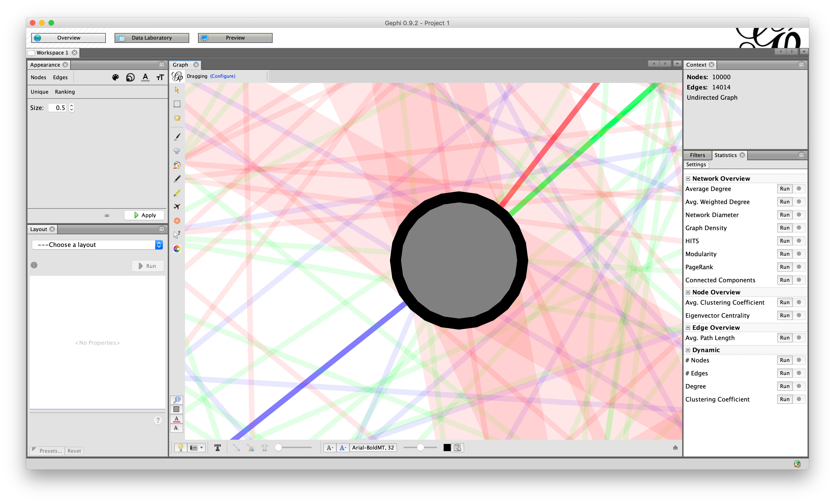Open the Data Laboratory view
Image resolution: width=835 pixels, height=504 pixels.
coord(151,37)
